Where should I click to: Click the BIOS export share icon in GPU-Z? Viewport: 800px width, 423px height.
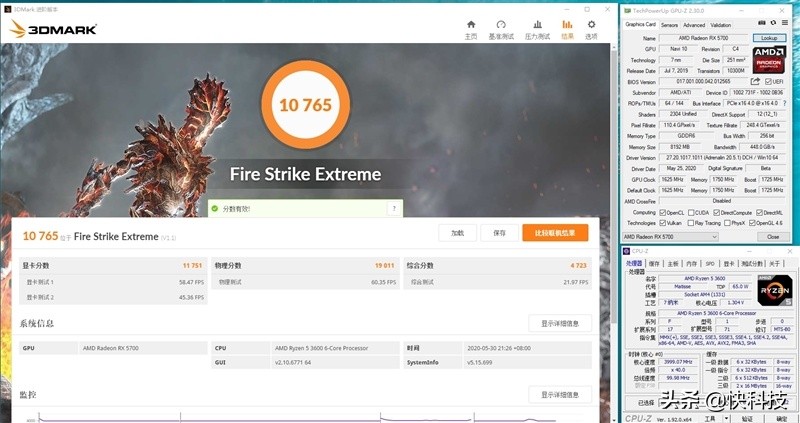(755, 81)
